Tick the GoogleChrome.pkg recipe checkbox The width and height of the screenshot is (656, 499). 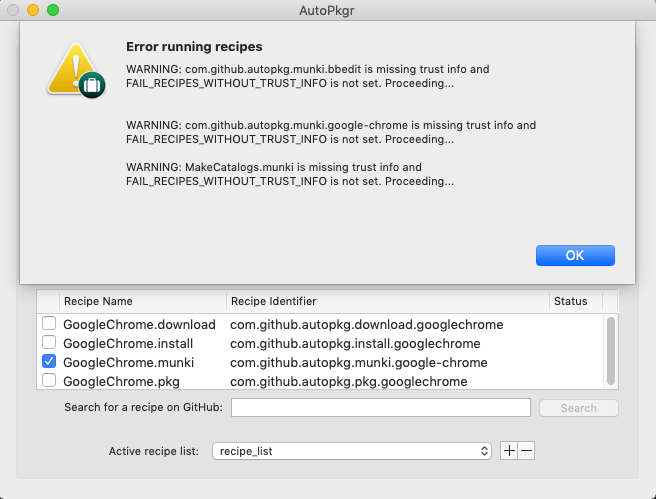tap(49, 381)
